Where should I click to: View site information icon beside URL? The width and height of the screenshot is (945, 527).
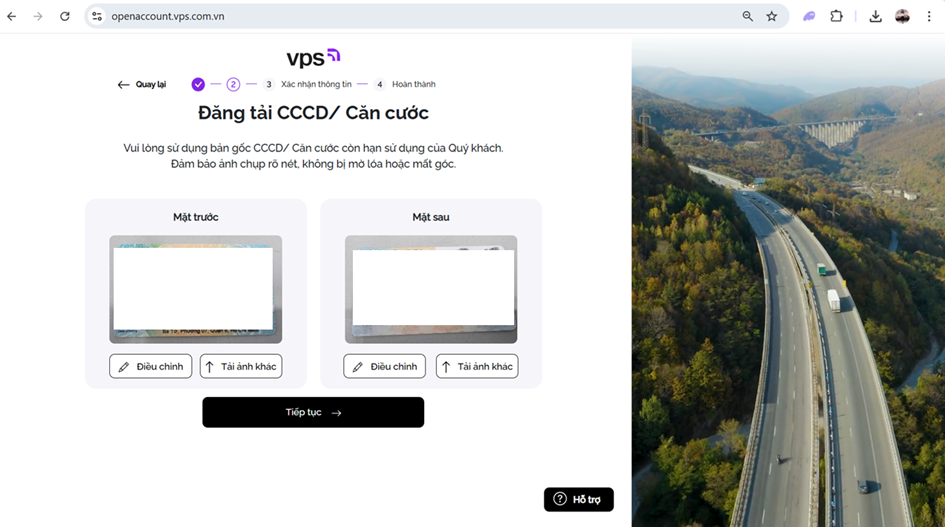pos(96,16)
